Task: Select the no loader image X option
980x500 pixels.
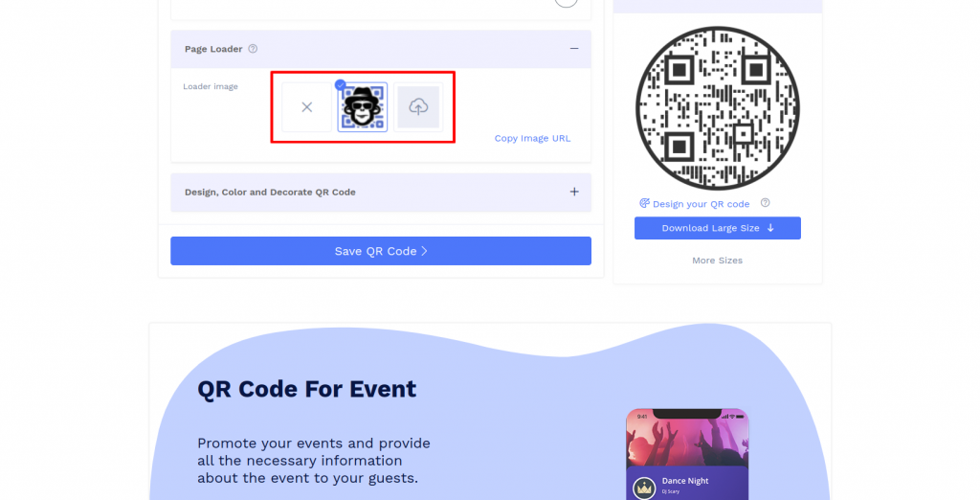Action: pos(307,107)
